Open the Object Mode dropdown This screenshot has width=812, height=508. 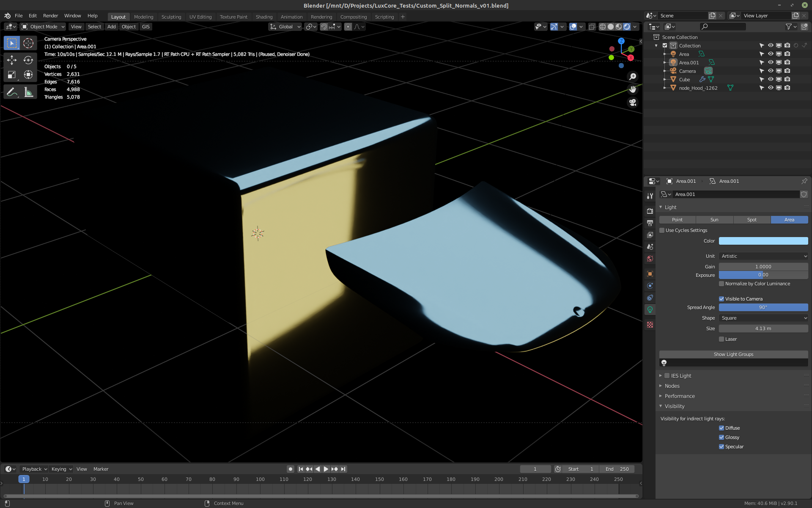[43, 27]
